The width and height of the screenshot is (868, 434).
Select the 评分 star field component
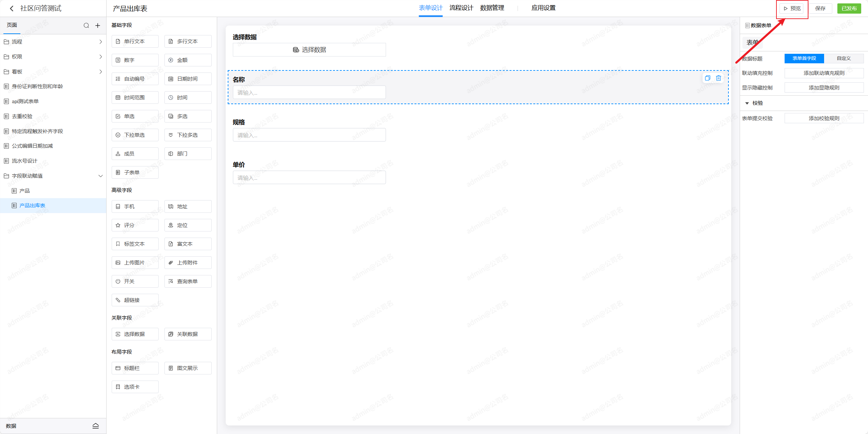pos(135,225)
